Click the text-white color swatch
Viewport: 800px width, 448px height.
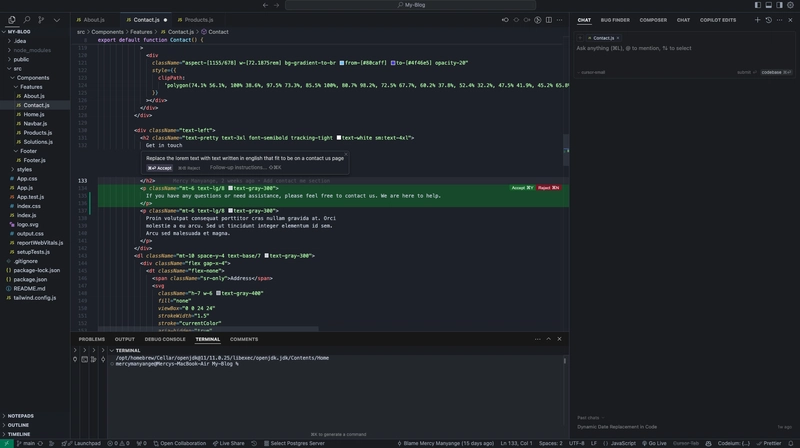[x=339, y=138]
